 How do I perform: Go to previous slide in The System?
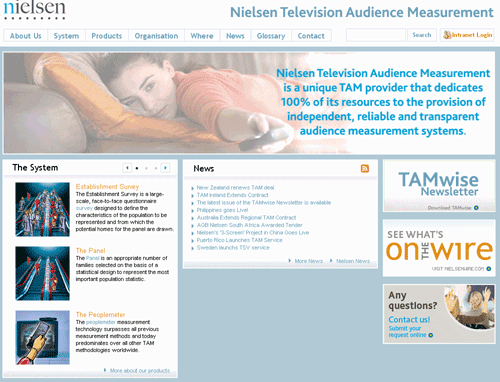[127, 168]
